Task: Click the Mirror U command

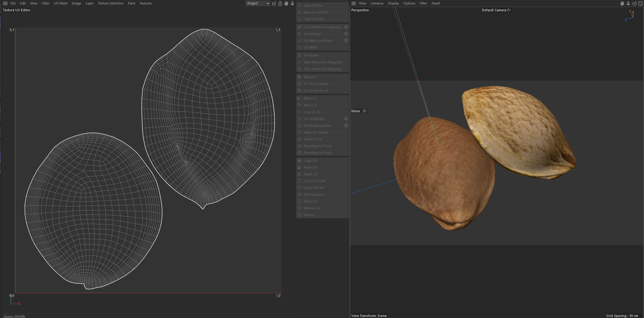Action: coord(310,98)
